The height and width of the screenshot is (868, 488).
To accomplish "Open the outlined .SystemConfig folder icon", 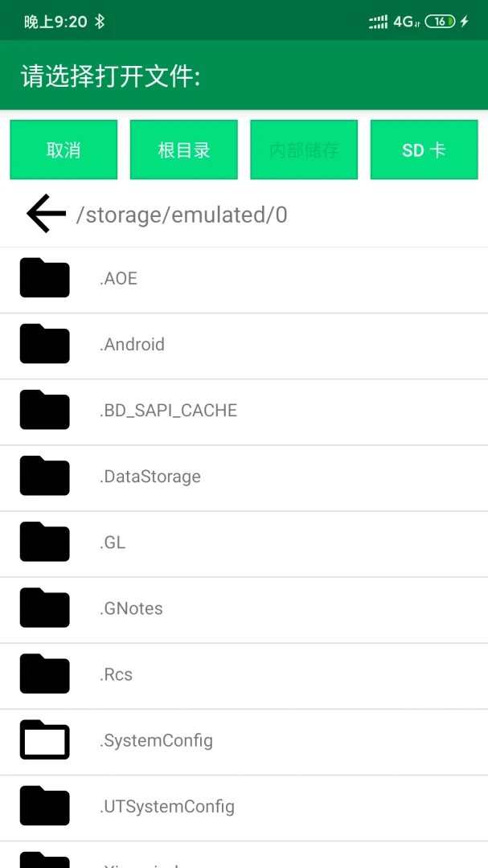I will click(45, 739).
